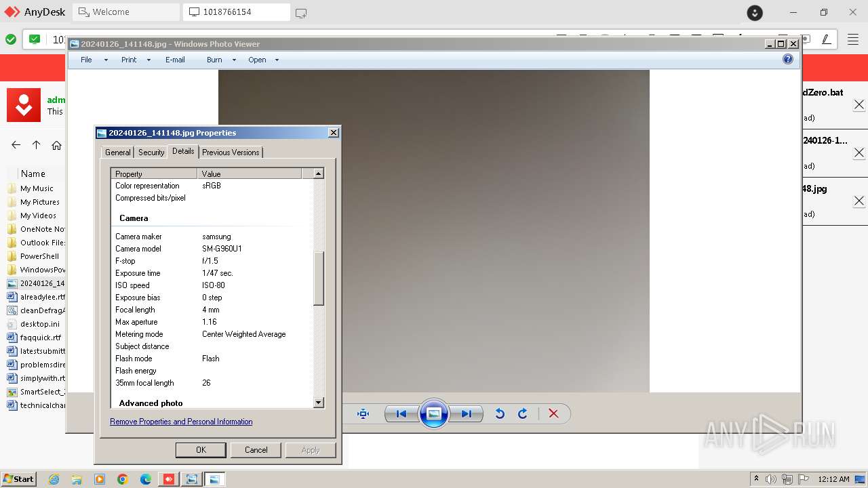Select the 1018766154 session tab

(236, 12)
